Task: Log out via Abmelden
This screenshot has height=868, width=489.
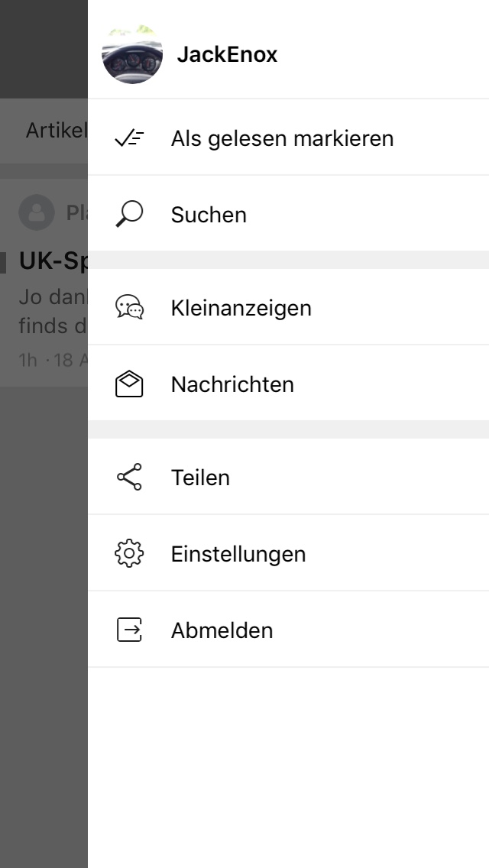Action: tap(222, 631)
